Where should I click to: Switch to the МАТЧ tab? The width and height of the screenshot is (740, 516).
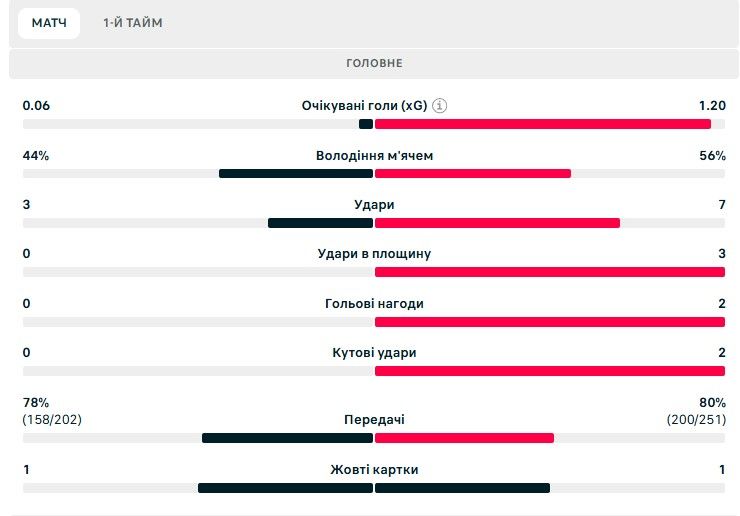[49, 23]
